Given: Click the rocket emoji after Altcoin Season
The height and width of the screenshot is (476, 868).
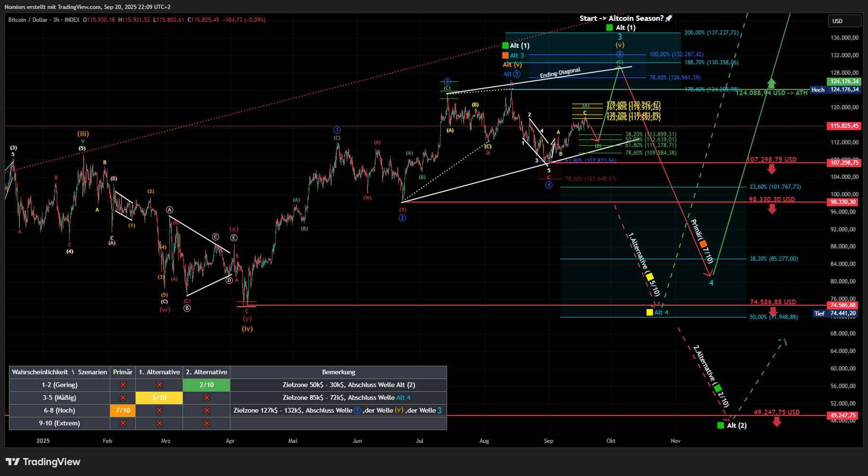Looking at the screenshot, I should [x=668, y=18].
